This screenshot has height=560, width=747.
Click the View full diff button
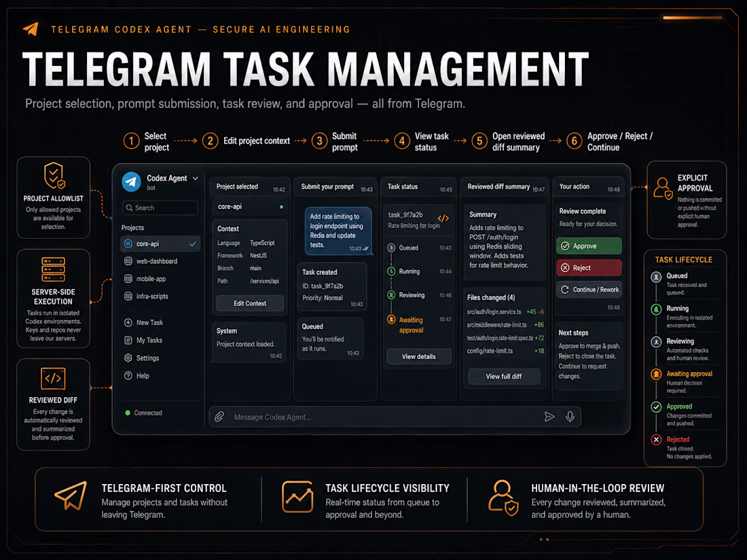[x=504, y=376]
